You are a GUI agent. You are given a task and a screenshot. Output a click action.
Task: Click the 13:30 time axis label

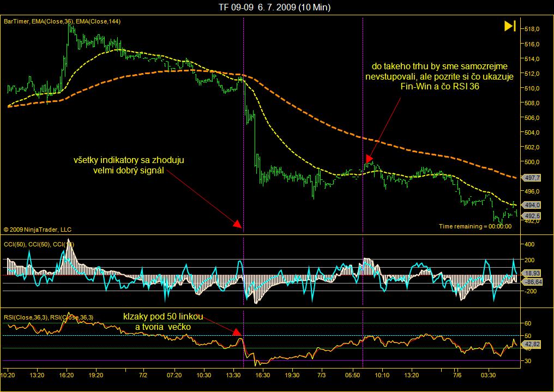coord(233,375)
